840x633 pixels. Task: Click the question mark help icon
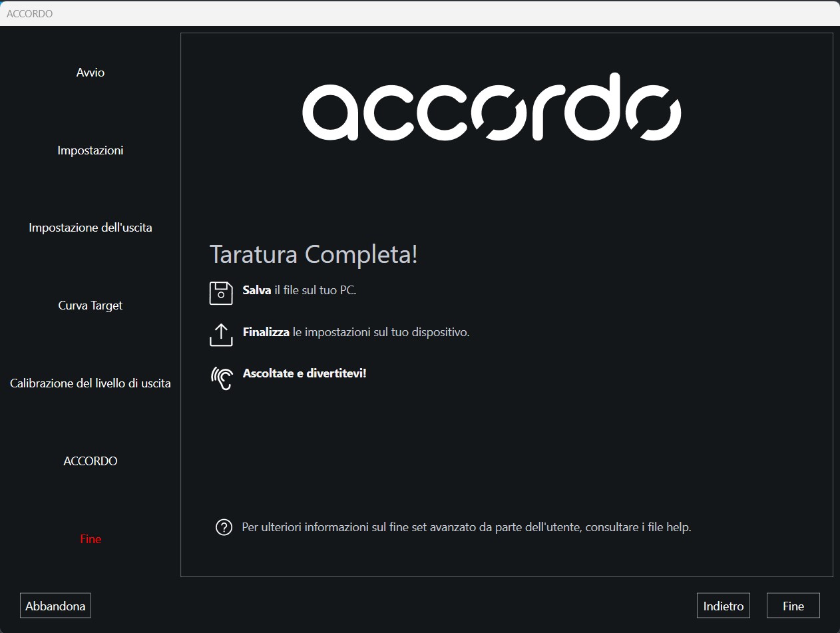224,527
